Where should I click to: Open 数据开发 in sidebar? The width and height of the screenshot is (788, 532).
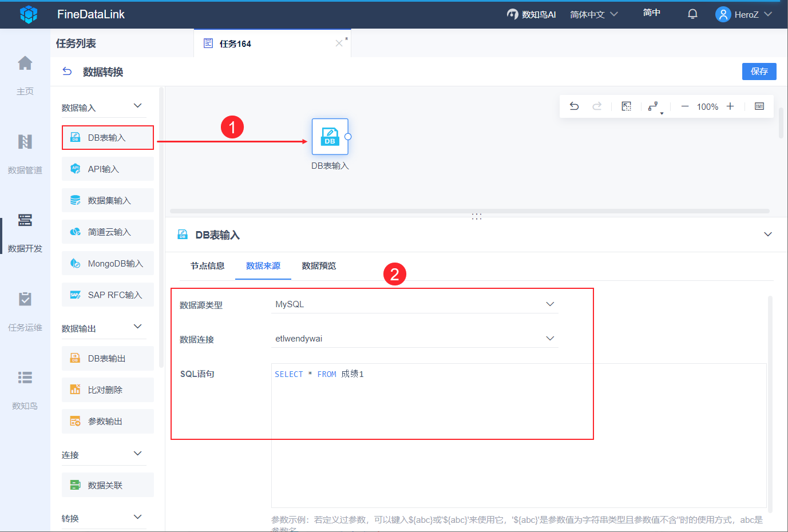25,232
